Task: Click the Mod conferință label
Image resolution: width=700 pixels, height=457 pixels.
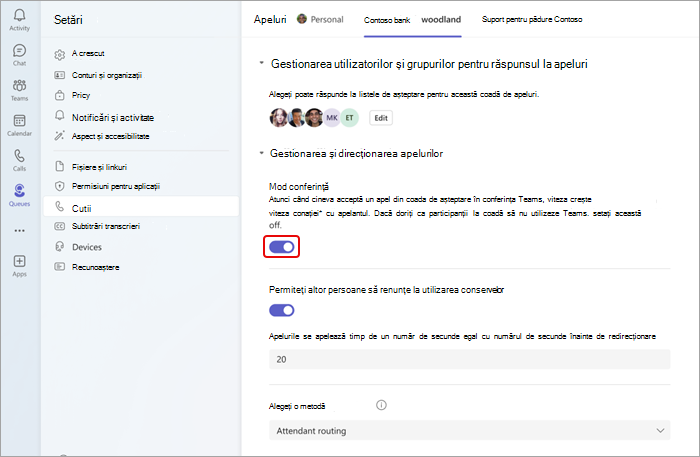Action: [x=299, y=187]
